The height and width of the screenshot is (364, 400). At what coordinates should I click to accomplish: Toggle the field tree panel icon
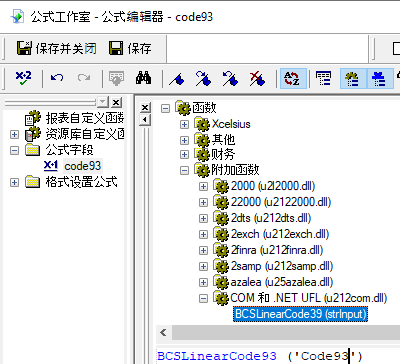[323, 79]
